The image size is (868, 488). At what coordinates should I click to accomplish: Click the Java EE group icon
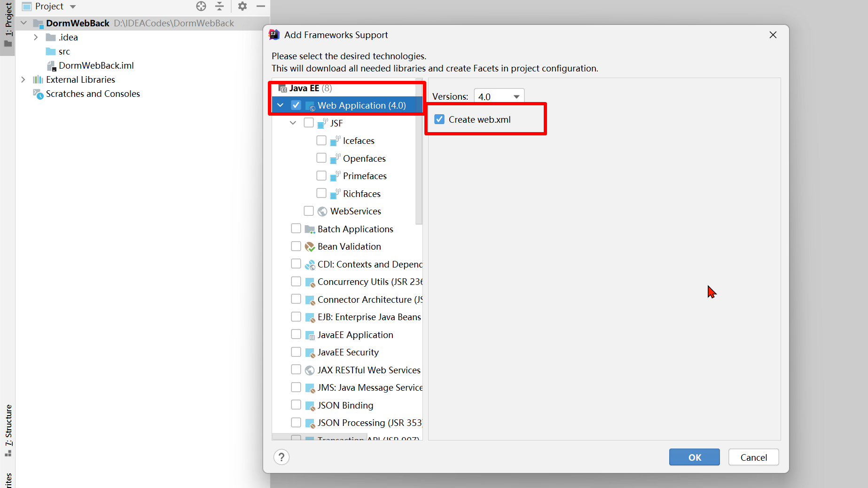(282, 88)
